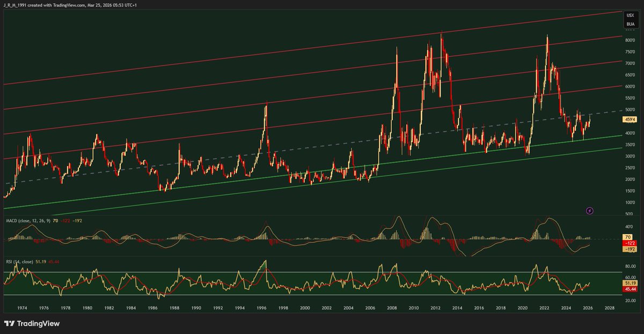Click the 1976 label on time axis
The width and height of the screenshot is (644, 334).
(43, 309)
